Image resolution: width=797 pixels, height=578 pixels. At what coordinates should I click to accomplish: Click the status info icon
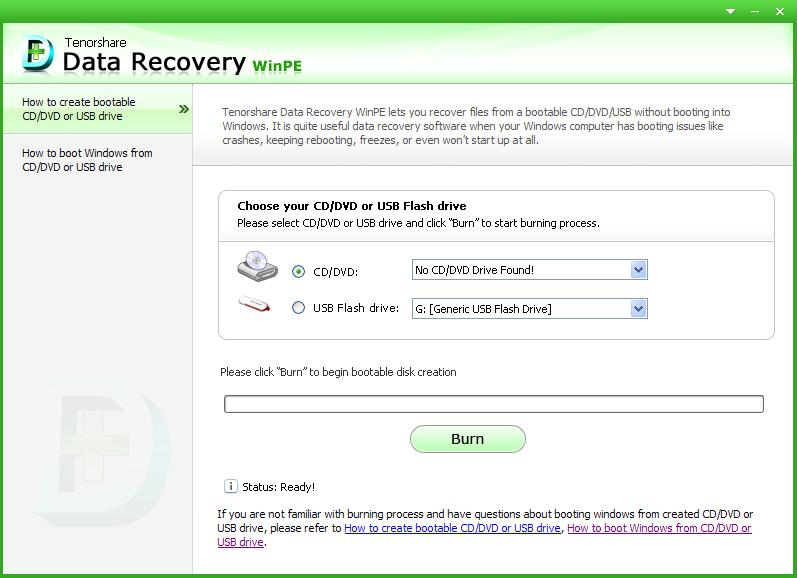pos(230,487)
